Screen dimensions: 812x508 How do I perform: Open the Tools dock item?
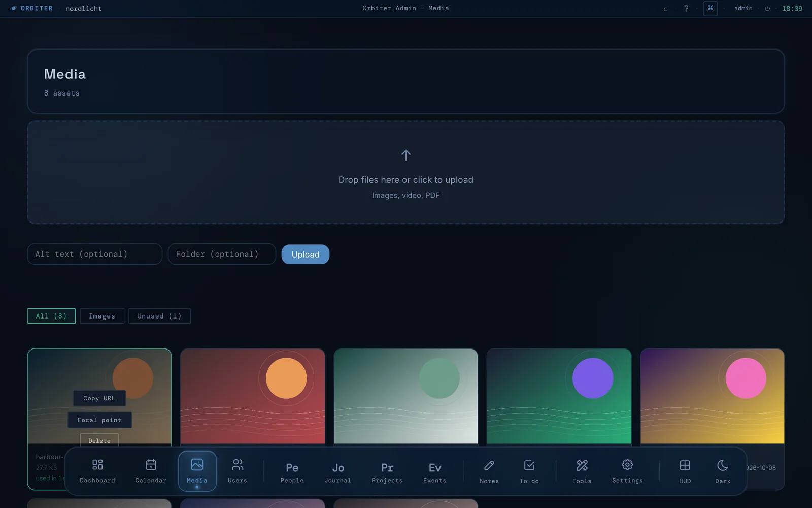point(582,471)
